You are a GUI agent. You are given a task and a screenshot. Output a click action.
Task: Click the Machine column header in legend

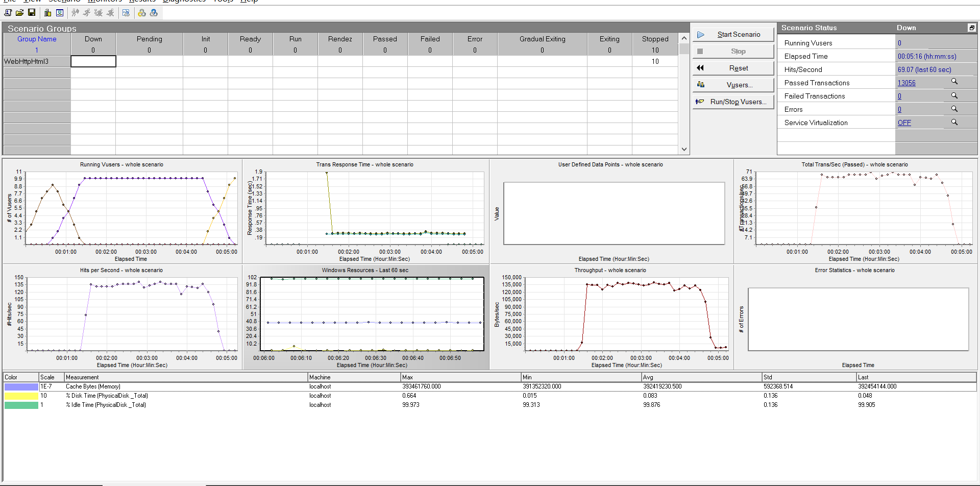[x=354, y=377]
